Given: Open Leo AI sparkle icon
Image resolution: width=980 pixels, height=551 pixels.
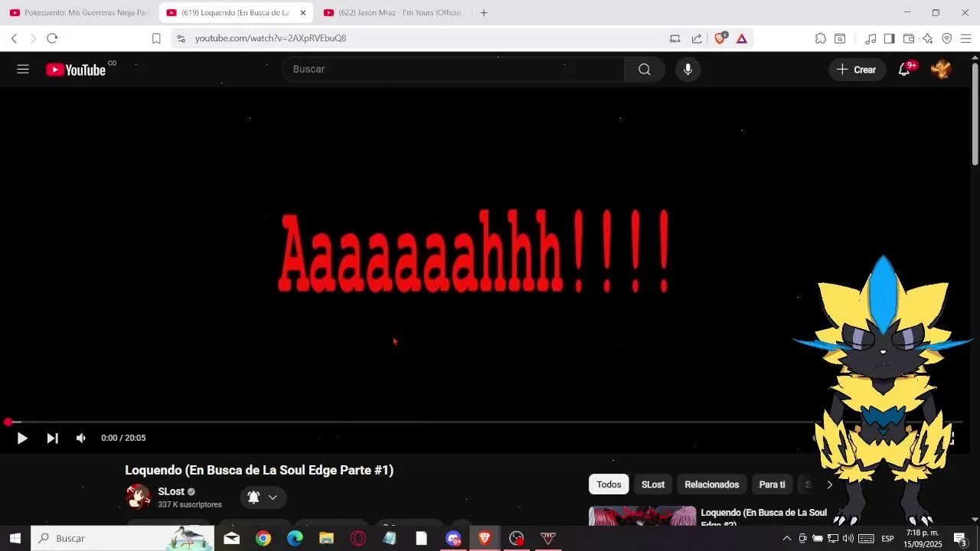Looking at the screenshot, I should (928, 38).
